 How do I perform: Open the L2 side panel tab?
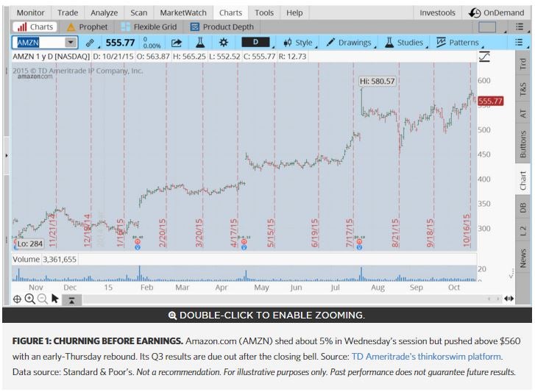[522, 231]
